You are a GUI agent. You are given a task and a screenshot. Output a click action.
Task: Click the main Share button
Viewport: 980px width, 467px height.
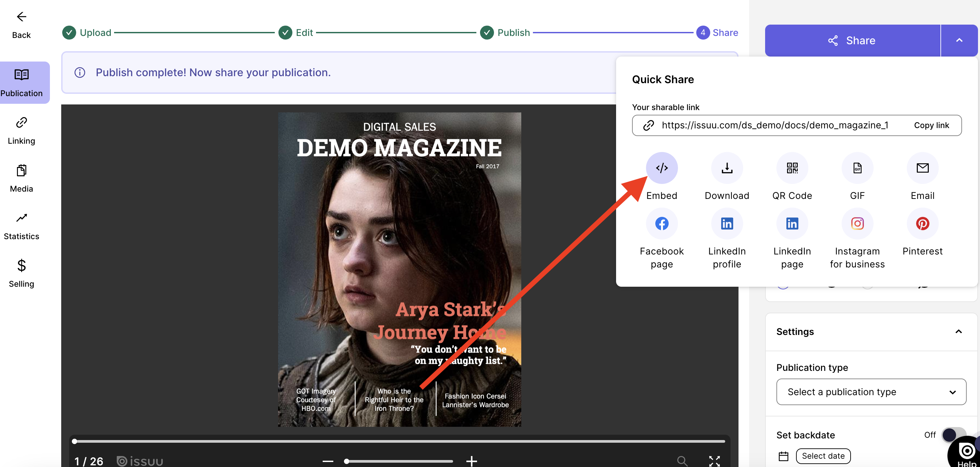tap(852, 40)
